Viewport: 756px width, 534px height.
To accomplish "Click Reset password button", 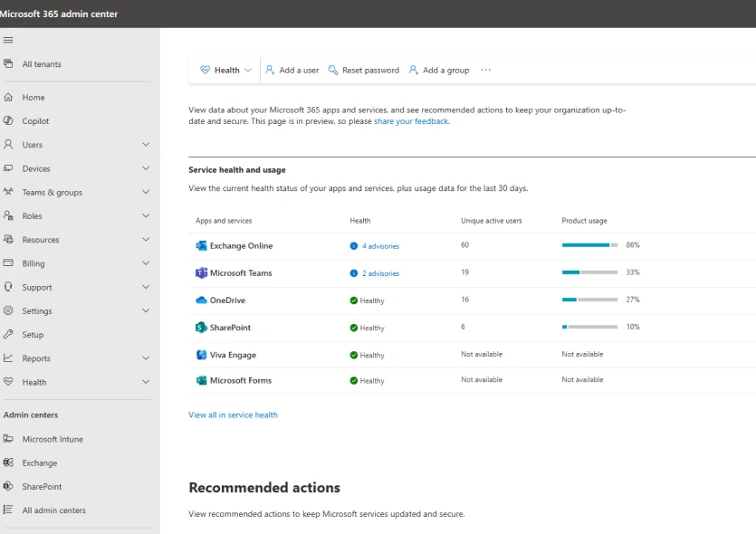I will coord(364,71).
